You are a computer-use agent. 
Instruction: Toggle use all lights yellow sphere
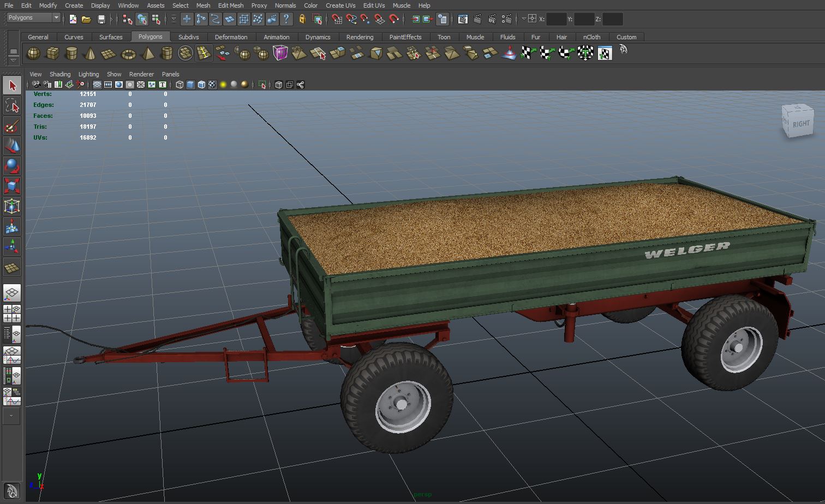pyautogui.click(x=223, y=85)
